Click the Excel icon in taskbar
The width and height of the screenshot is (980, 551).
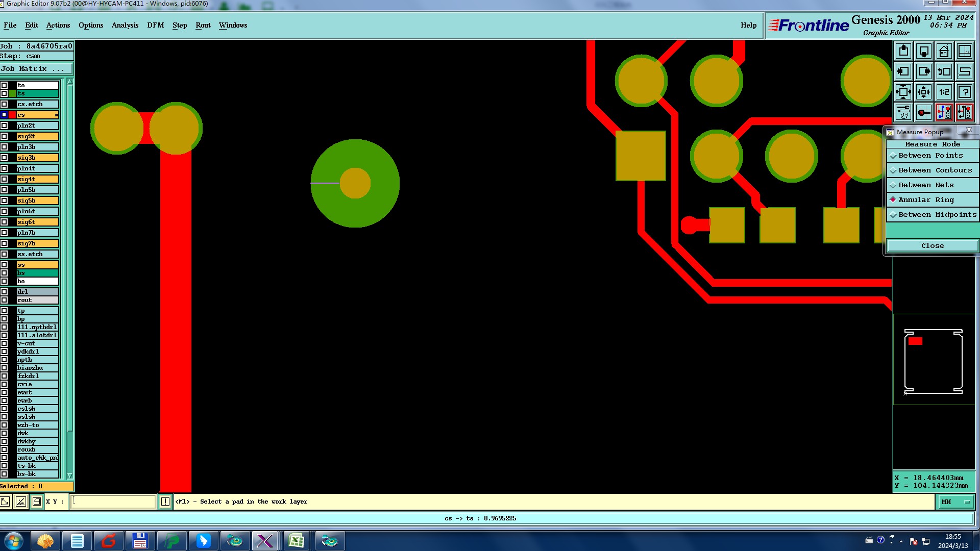click(296, 541)
